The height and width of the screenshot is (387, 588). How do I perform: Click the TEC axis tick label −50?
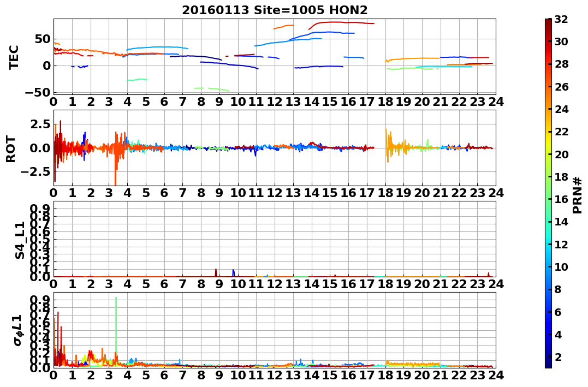click(x=38, y=93)
